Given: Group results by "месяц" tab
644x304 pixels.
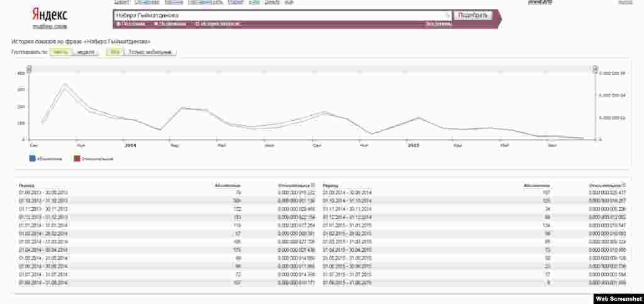Looking at the screenshot, I should pyautogui.click(x=61, y=52).
